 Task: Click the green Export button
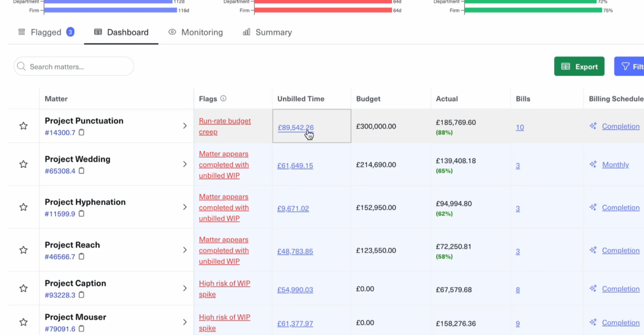[579, 67]
